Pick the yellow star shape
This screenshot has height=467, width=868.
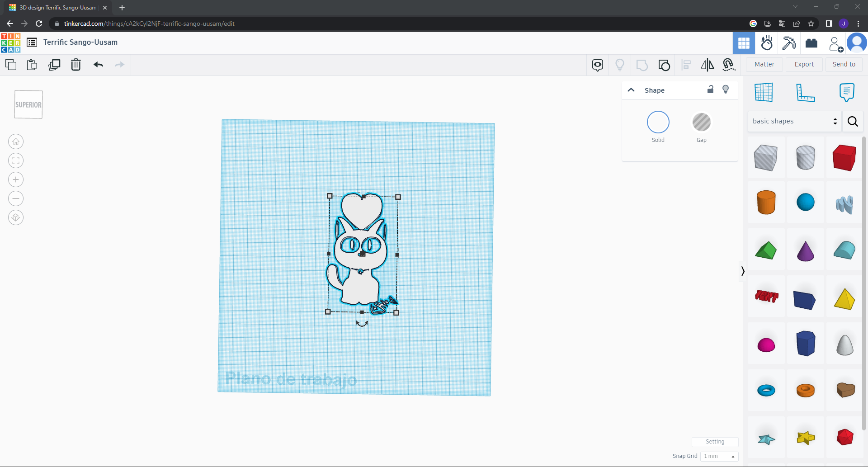[806, 438]
